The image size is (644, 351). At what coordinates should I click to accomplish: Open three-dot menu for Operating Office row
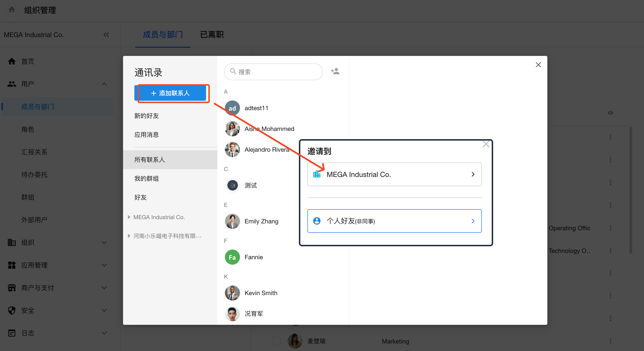click(x=610, y=228)
